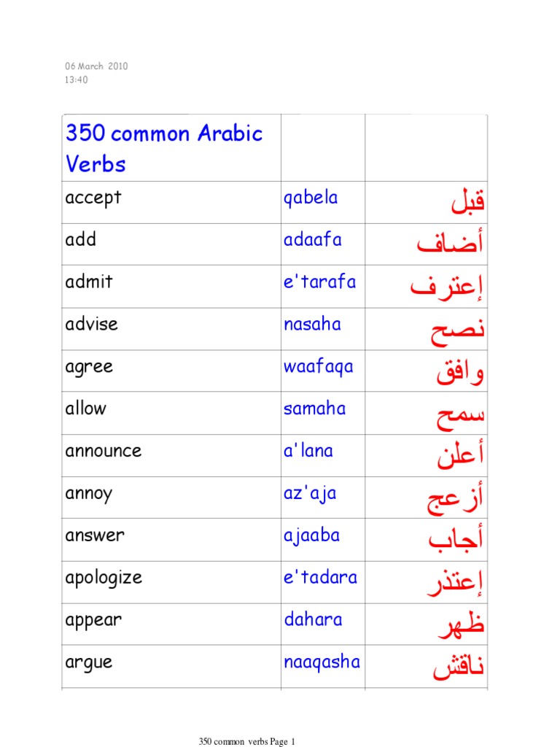560x747 pixels.
Task: Click the transliteration "nasaha"
Action: pos(312,324)
